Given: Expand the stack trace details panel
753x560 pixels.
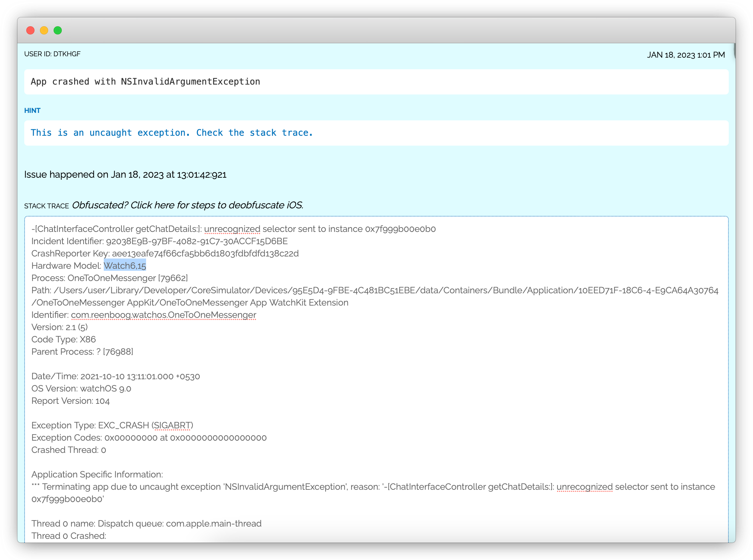Looking at the screenshot, I should click(46, 205).
